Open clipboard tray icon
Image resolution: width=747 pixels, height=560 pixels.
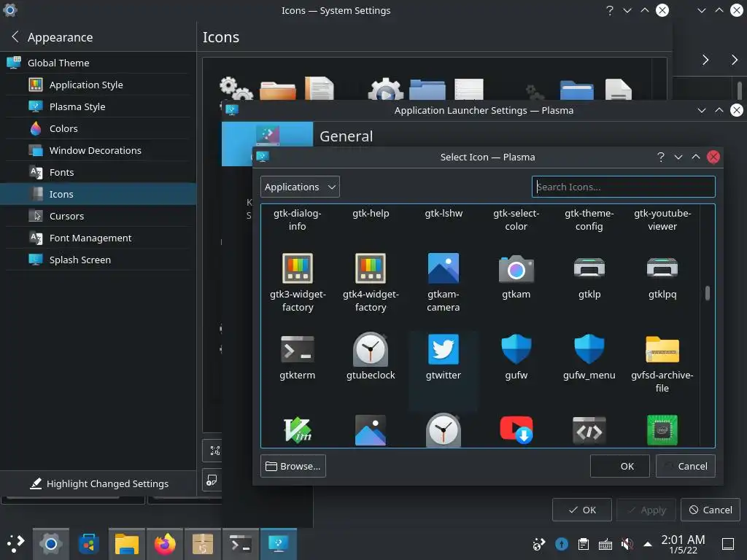tap(583, 544)
